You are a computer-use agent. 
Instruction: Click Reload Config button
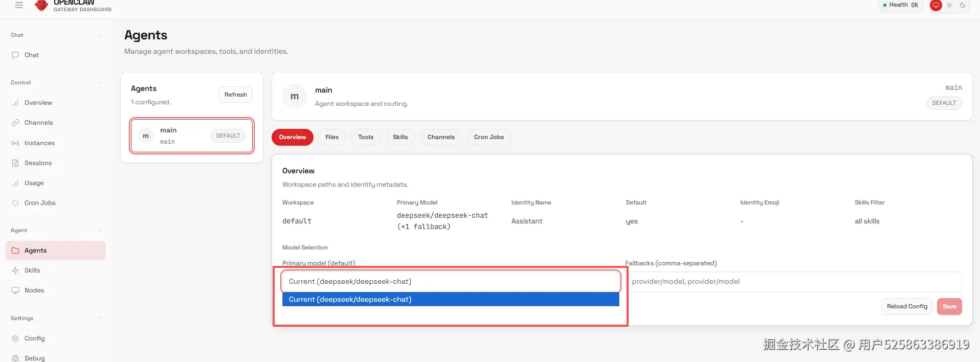pyautogui.click(x=907, y=307)
